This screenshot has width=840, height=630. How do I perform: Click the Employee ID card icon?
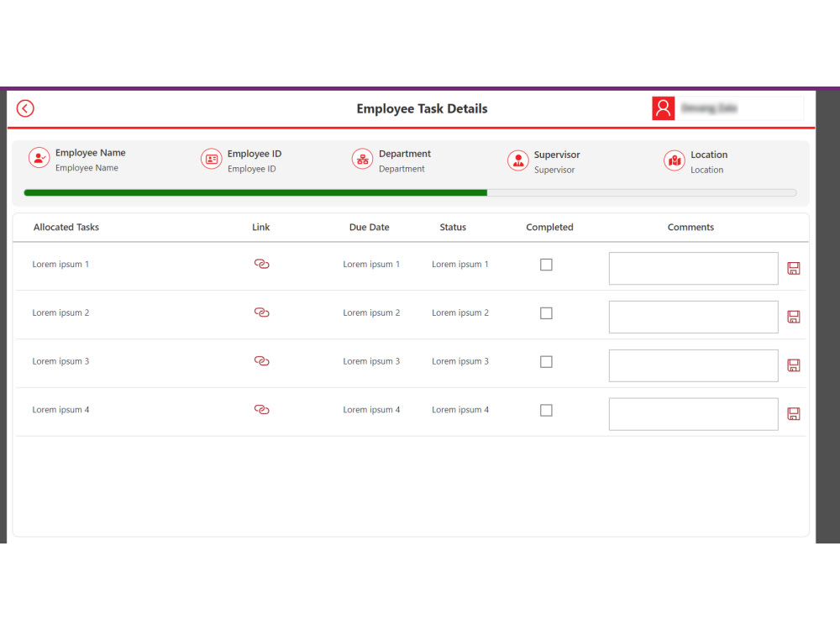pos(211,159)
